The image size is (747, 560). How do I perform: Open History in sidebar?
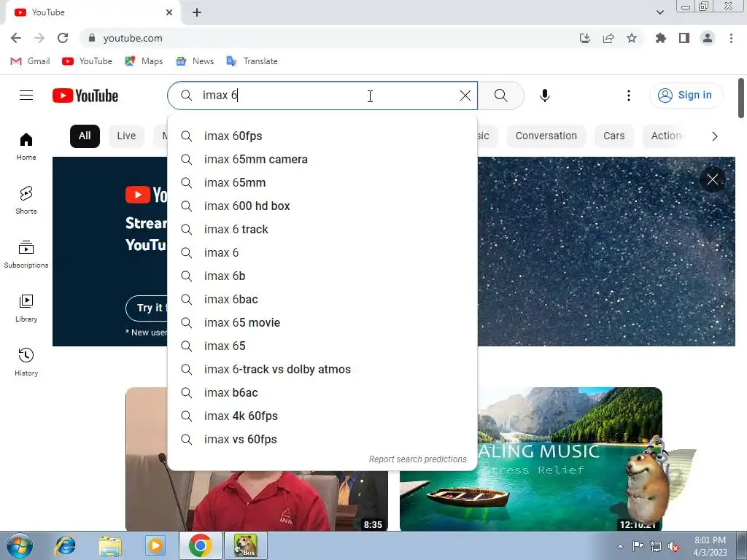coord(26,362)
